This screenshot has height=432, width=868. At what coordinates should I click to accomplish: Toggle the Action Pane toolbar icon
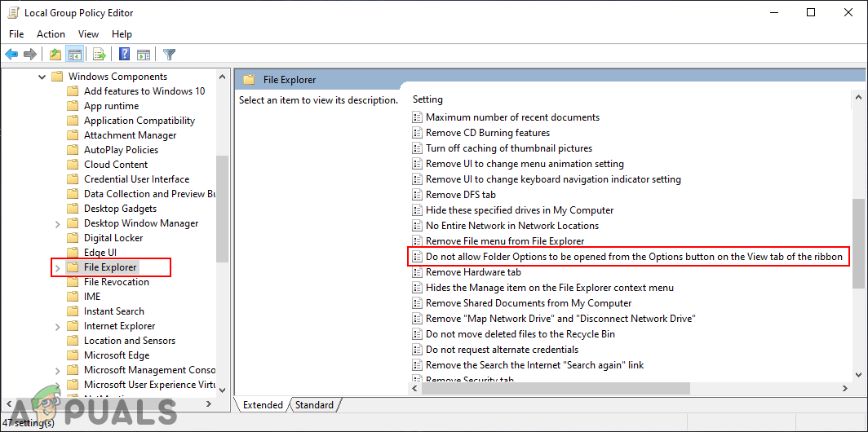pos(144,55)
